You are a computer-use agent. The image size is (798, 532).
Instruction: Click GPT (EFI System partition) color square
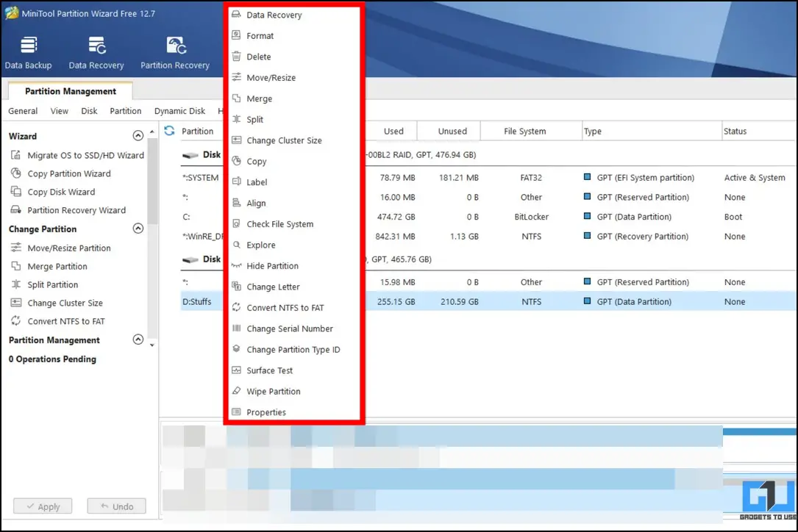587,177
